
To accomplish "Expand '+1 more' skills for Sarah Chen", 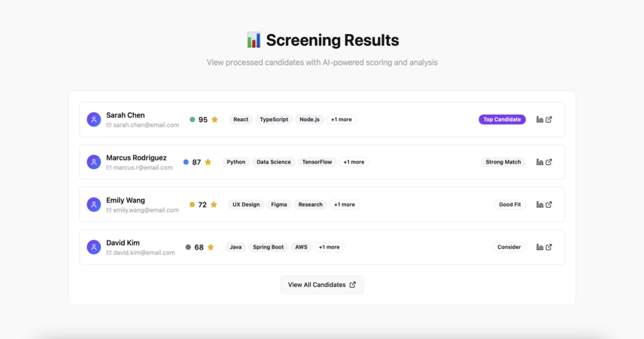I will click(342, 120).
